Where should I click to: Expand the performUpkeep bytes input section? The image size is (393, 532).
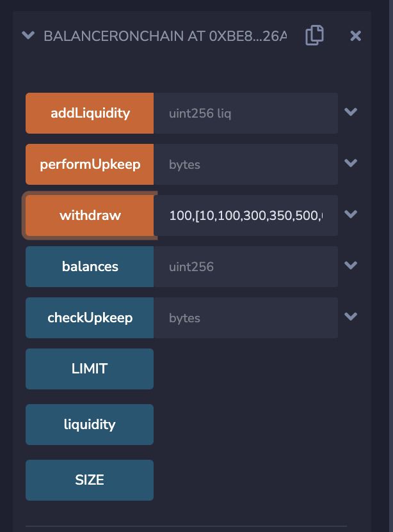tap(351, 162)
